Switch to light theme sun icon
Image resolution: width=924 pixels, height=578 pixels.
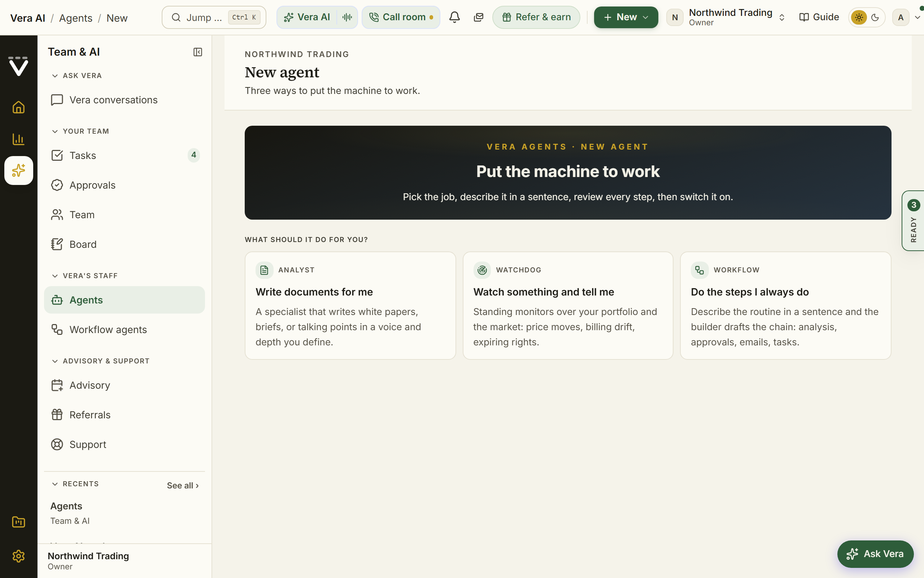click(x=859, y=17)
